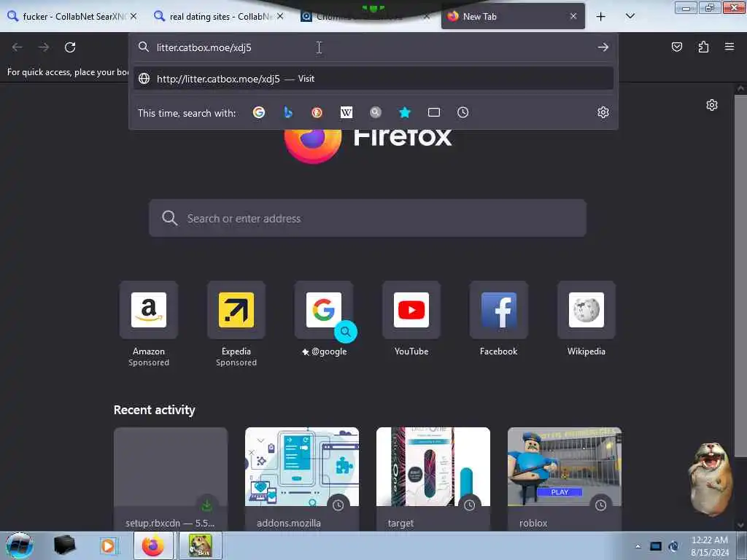Open the Pocket save icon
This screenshot has height=560, width=747.
[676, 47]
